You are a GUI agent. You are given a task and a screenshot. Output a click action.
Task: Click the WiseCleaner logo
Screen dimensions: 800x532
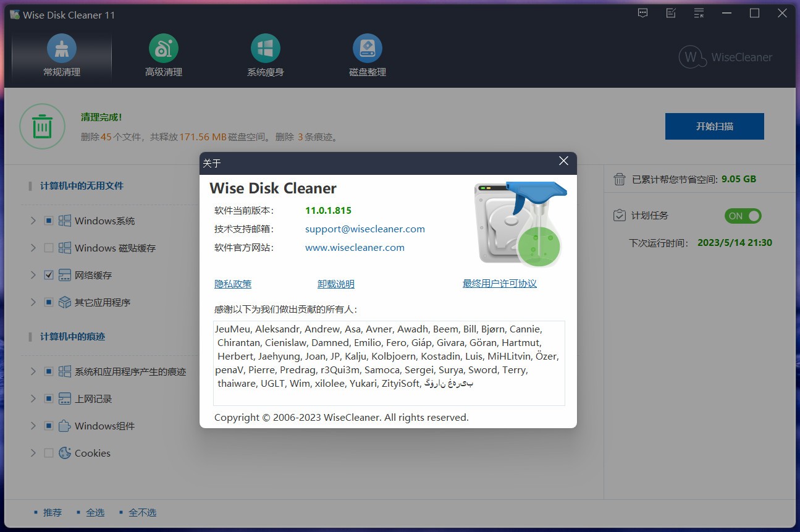click(x=726, y=57)
